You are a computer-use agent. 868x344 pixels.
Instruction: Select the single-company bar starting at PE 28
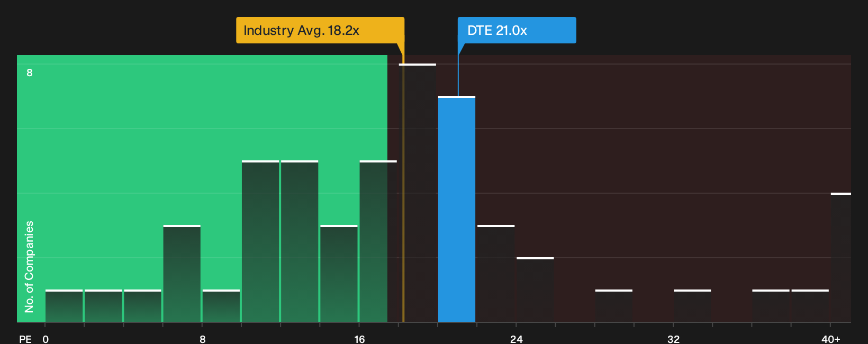tap(614, 306)
